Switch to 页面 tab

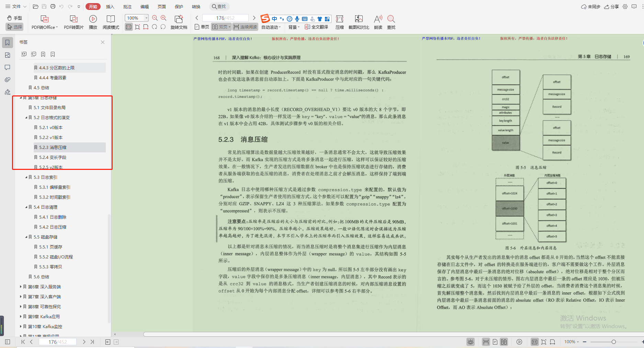coord(162,7)
